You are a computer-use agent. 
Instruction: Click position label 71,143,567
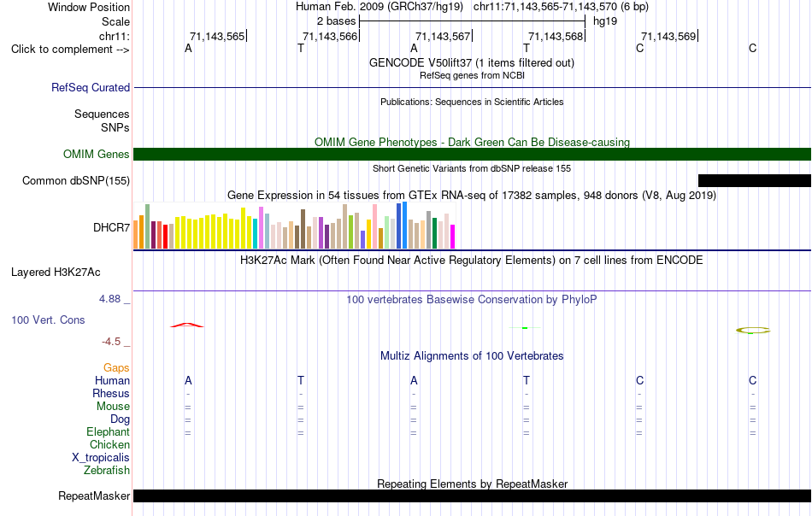[x=443, y=36]
